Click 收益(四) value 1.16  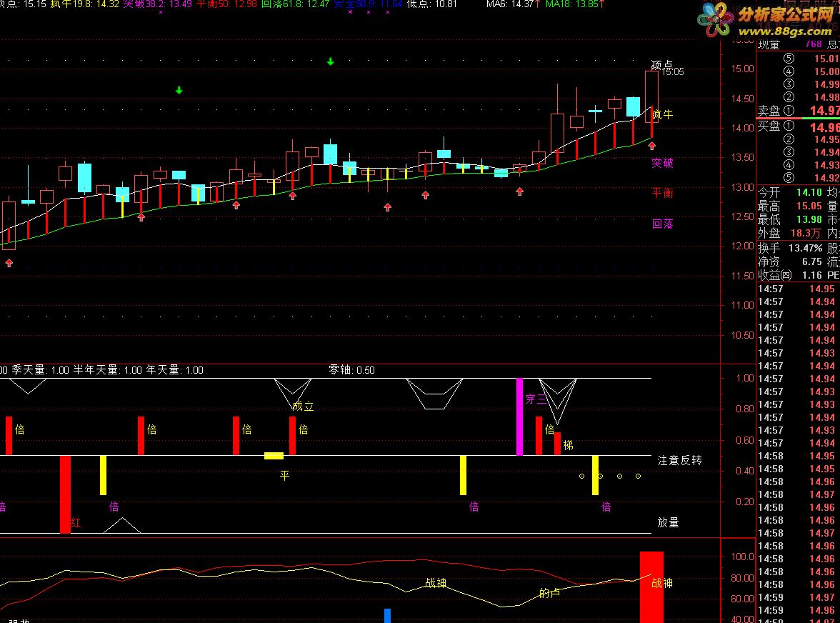click(812, 275)
